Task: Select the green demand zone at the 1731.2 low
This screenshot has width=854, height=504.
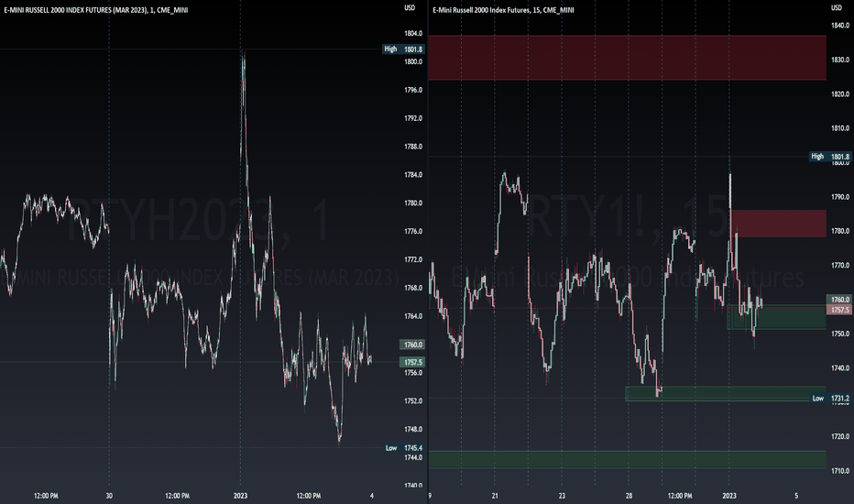Action: coord(726,393)
